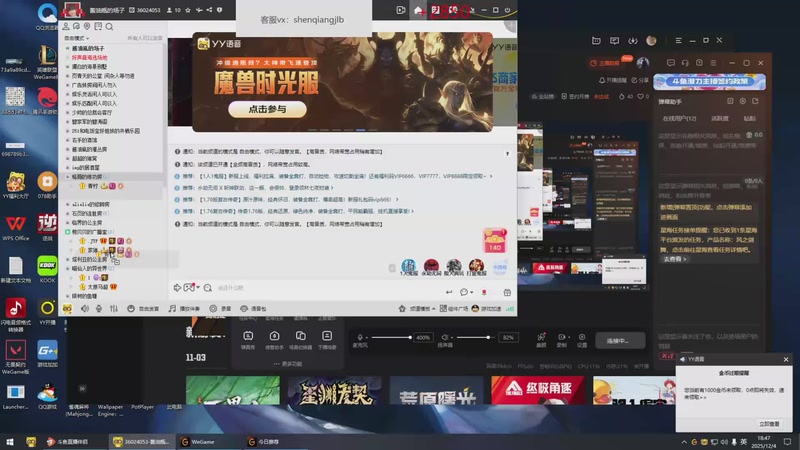Click the flower gift icon in chat bar
This screenshot has width=800, height=450.
(x=484, y=292)
